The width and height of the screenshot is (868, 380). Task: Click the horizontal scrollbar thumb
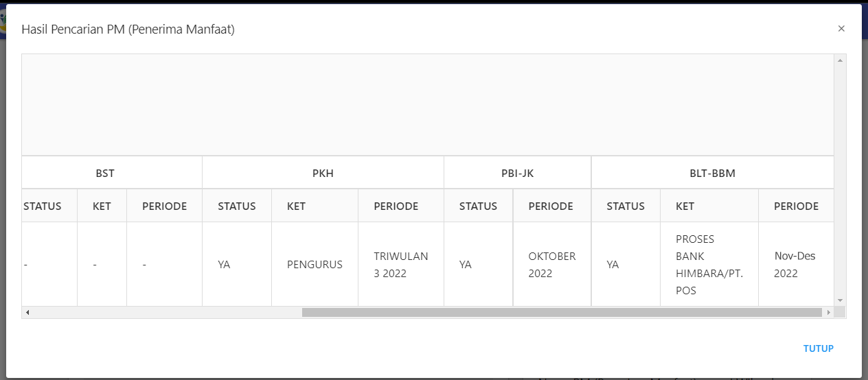coord(562,312)
